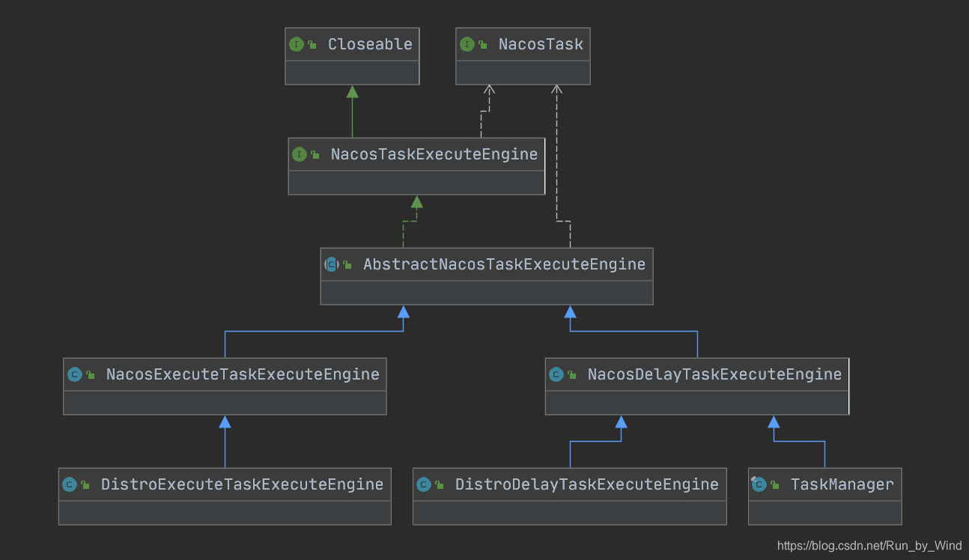The height and width of the screenshot is (560, 969).
Task: Click the members compartment under NacosTask
Action: [523, 73]
